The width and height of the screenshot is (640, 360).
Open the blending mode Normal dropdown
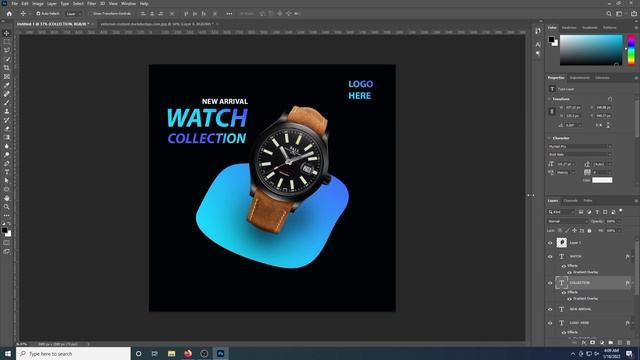pyautogui.click(x=567, y=221)
